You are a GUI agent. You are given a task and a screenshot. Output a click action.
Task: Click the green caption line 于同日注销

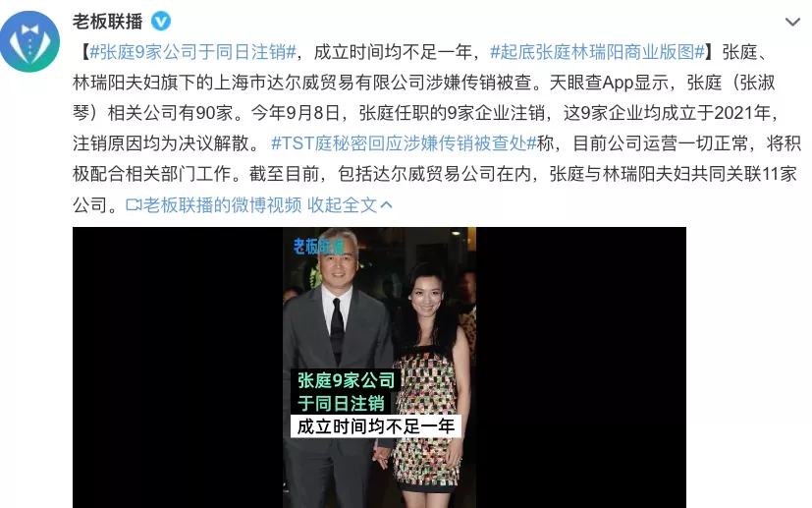[341, 403]
